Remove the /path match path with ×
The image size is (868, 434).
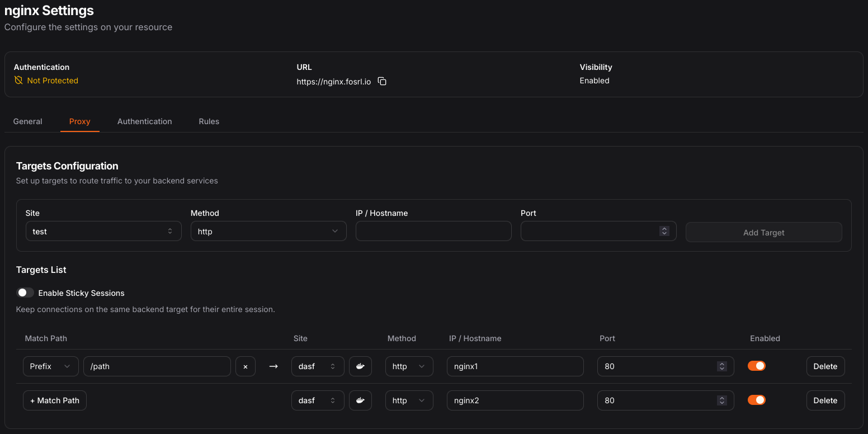pos(246,366)
